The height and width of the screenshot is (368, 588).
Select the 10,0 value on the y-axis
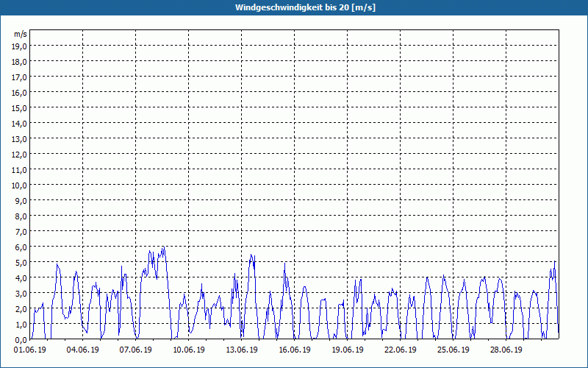20,185
